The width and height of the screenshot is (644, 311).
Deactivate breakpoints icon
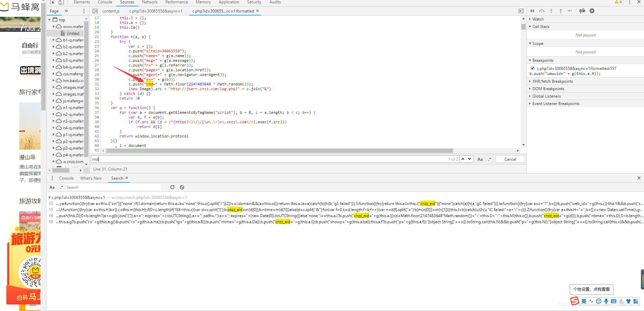point(582,11)
